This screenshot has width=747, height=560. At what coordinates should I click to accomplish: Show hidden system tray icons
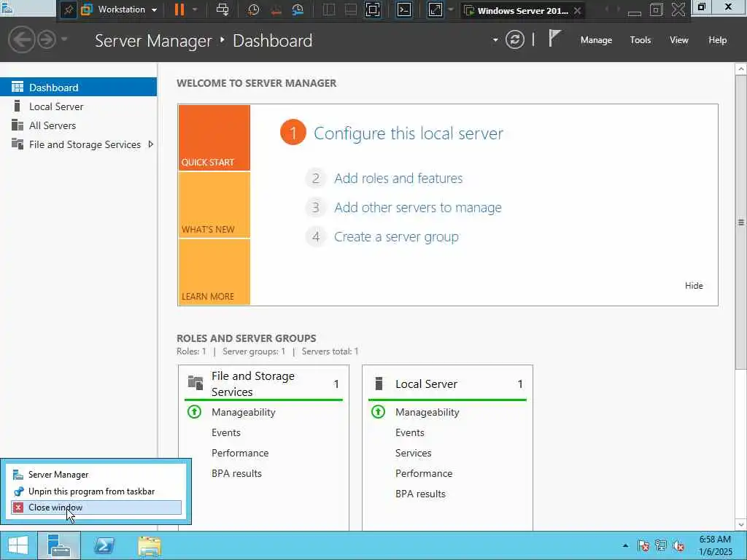(x=625, y=545)
